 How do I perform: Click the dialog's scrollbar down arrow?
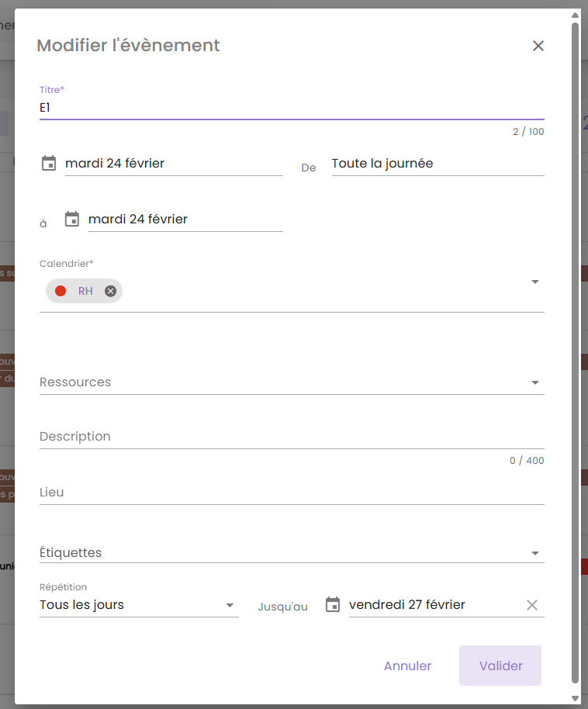click(575, 699)
